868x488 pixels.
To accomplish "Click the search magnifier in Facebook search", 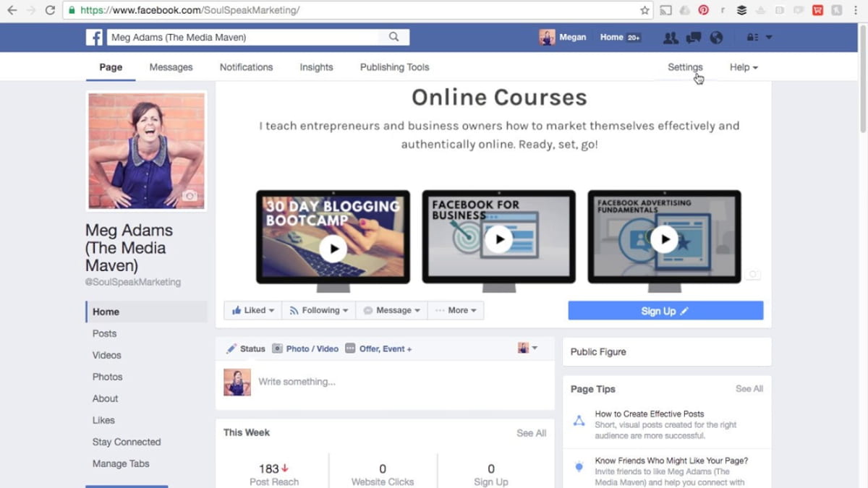I will pyautogui.click(x=394, y=37).
